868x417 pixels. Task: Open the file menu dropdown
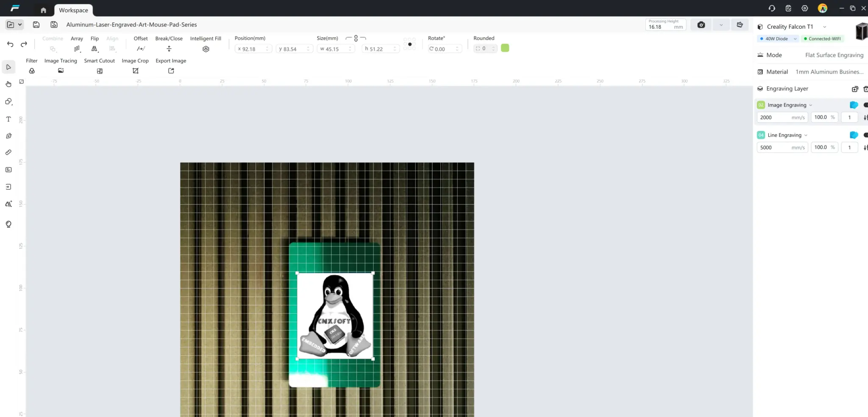(14, 25)
